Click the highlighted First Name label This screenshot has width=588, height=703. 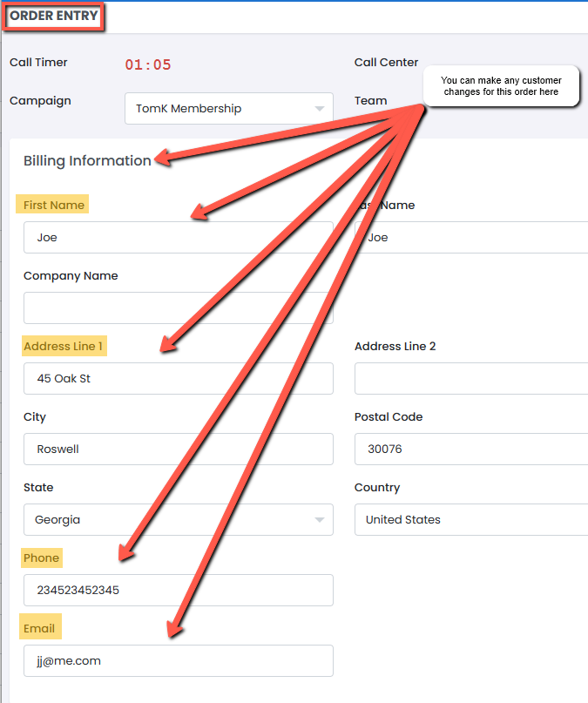point(54,206)
